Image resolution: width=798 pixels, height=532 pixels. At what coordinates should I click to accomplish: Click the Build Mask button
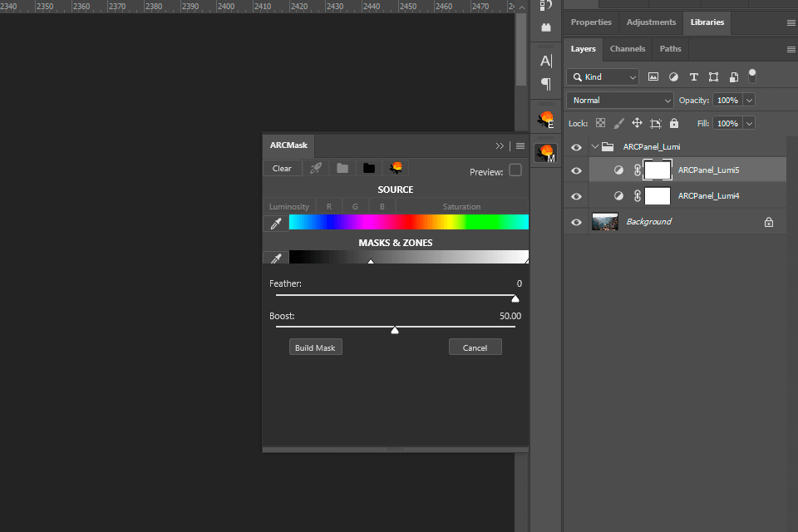[x=315, y=347]
